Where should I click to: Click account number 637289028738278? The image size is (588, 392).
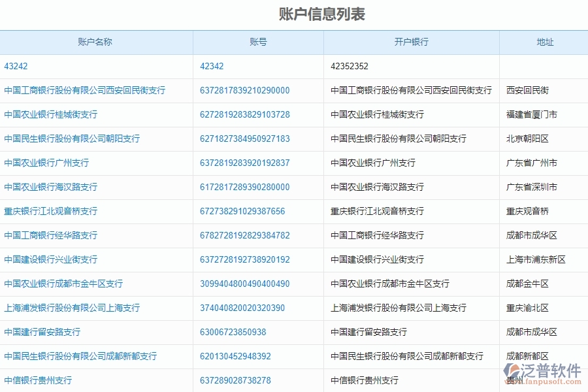pos(236,380)
